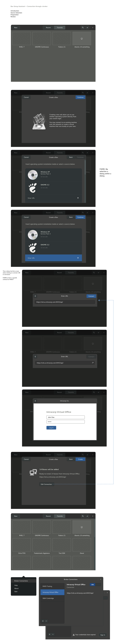Click blue Continue above highlighted Enter URL row

tap(80, 217)
